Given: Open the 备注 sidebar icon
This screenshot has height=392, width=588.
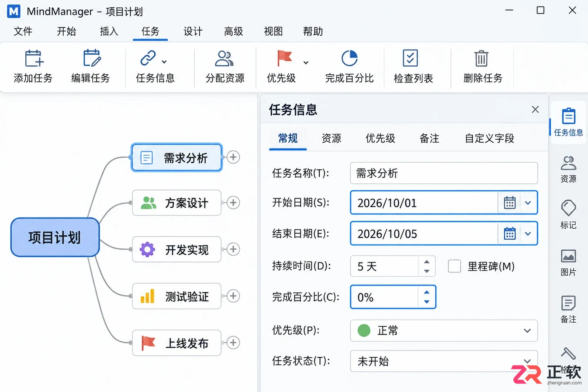Looking at the screenshot, I should pyautogui.click(x=568, y=303).
